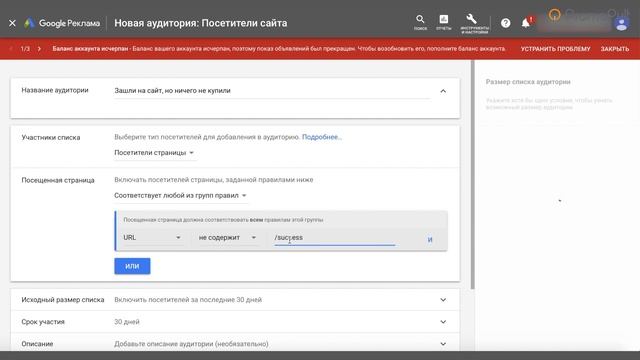The height and width of the screenshot is (360, 640).
Task: Open the Посетители страницы dropdown
Action: (154, 153)
